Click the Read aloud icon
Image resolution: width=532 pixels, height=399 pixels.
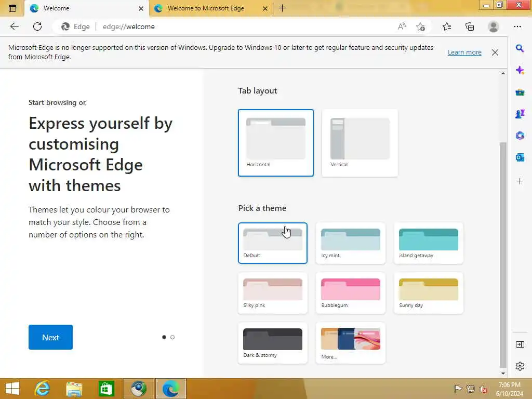click(x=402, y=26)
